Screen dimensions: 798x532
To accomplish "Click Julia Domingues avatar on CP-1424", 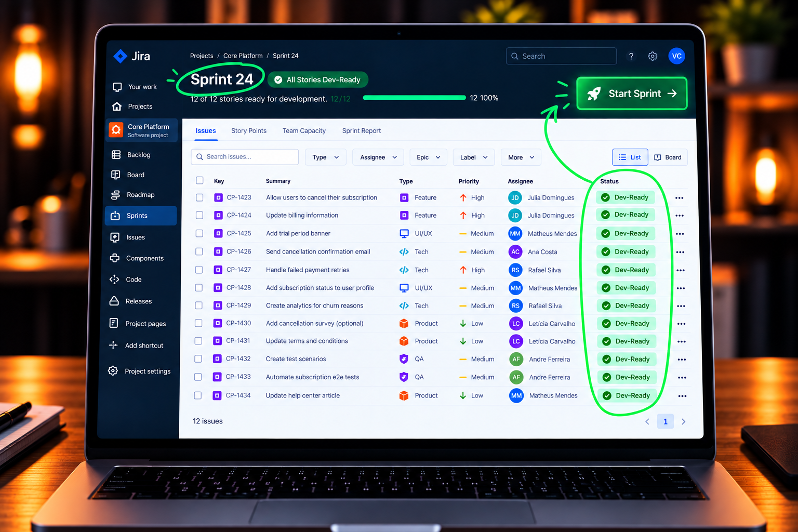I will [x=515, y=215].
